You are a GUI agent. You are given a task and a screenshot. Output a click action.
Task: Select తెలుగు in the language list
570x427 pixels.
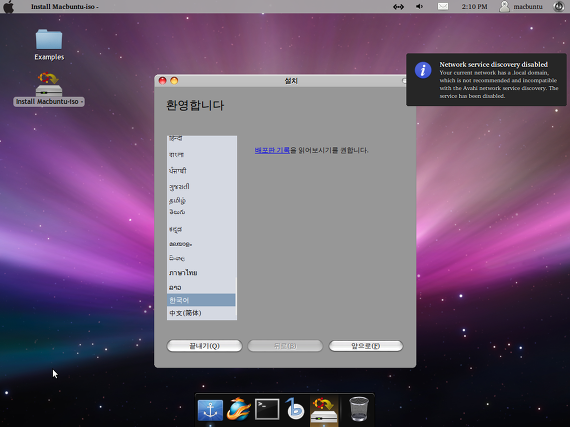click(201, 212)
